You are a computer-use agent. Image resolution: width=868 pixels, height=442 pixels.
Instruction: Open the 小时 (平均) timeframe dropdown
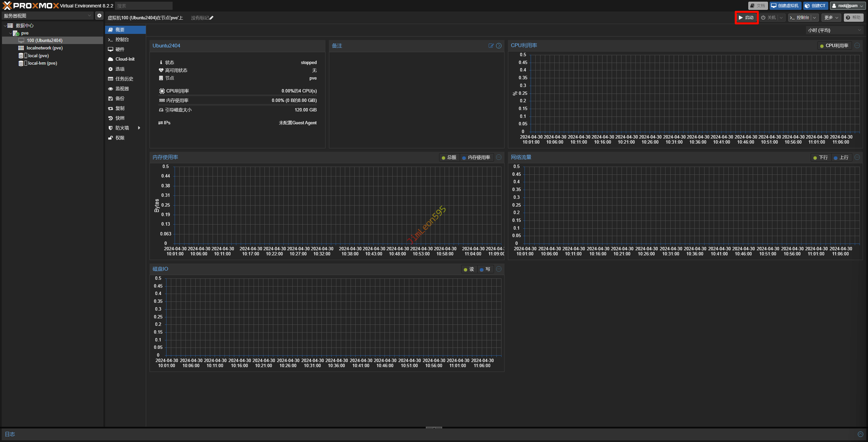(x=834, y=30)
